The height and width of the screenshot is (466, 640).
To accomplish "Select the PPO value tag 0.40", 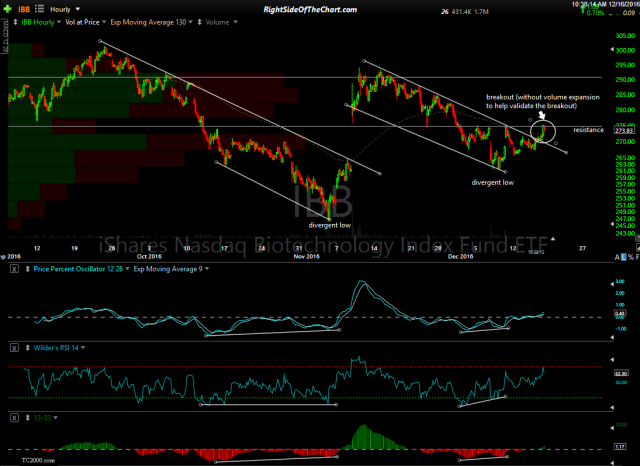I will pos(619,313).
